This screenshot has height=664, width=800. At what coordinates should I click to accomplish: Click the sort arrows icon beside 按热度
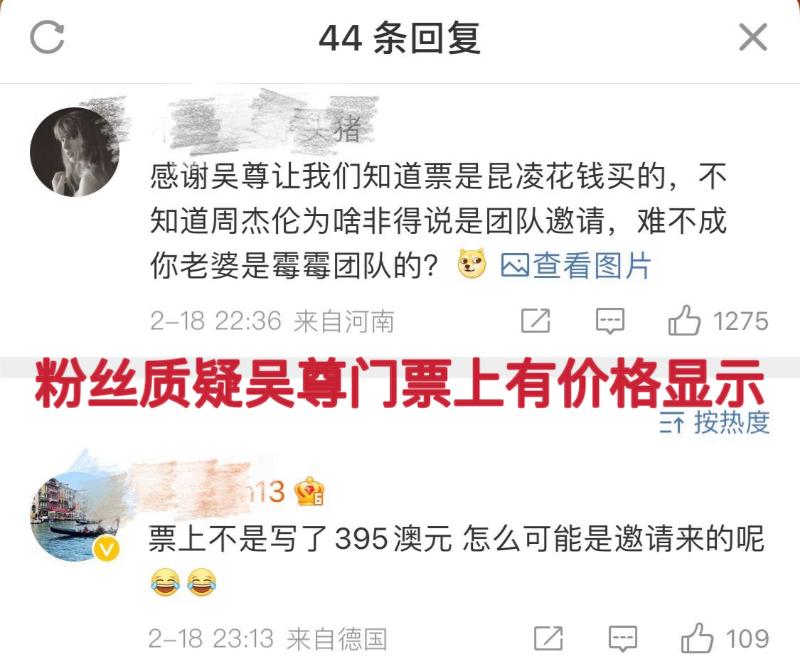pos(671,423)
